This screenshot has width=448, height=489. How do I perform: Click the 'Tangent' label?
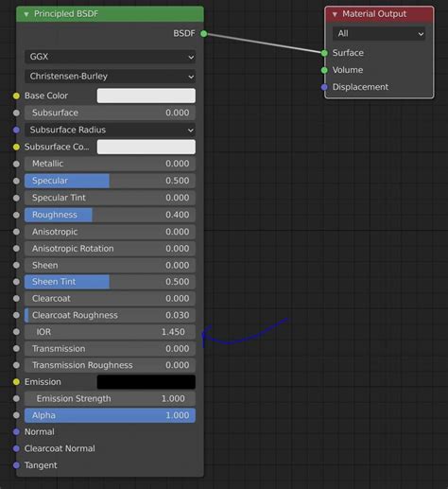(x=41, y=465)
